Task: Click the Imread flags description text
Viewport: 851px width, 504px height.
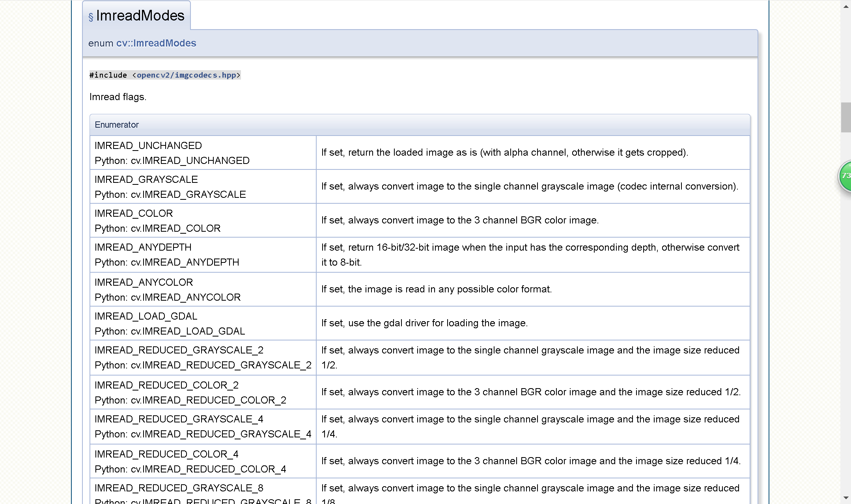Action: point(118,97)
